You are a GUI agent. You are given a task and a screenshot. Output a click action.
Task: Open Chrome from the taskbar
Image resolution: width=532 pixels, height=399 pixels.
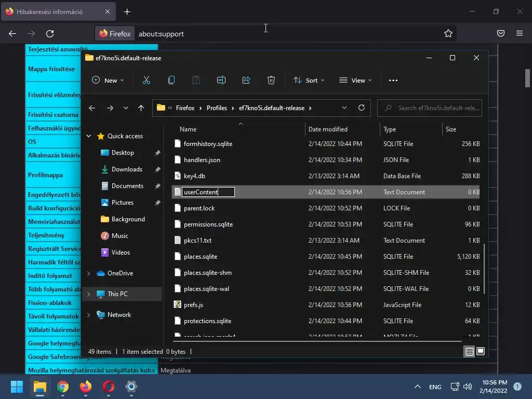(62, 387)
